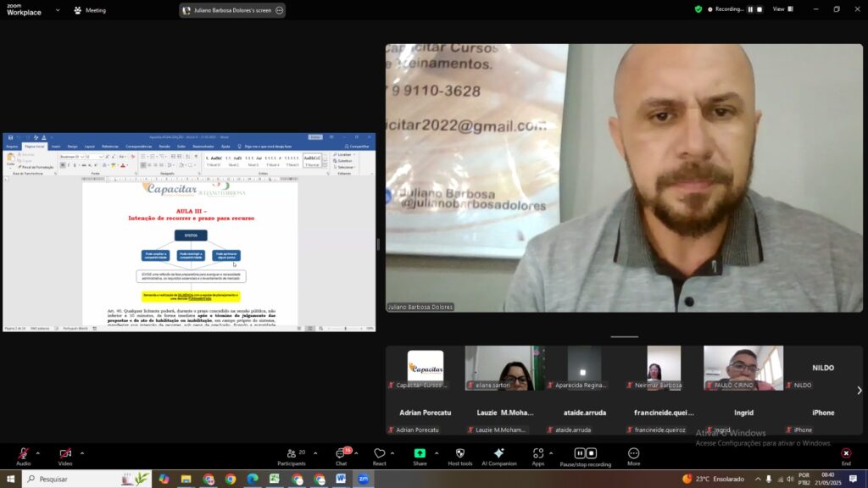Viewport: 868px width, 488px height.
Task: Open the Design tab in shared Word ribbon
Action: [x=73, y=147]
